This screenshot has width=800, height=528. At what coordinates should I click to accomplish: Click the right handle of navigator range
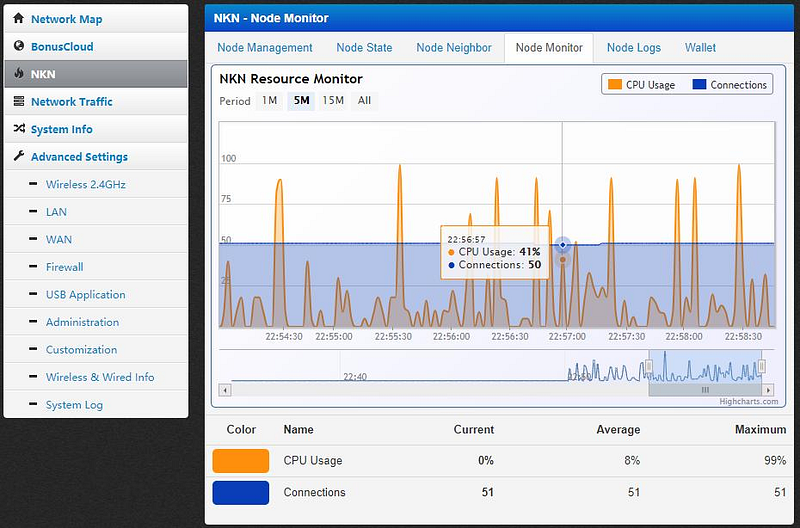click(762, 366)
